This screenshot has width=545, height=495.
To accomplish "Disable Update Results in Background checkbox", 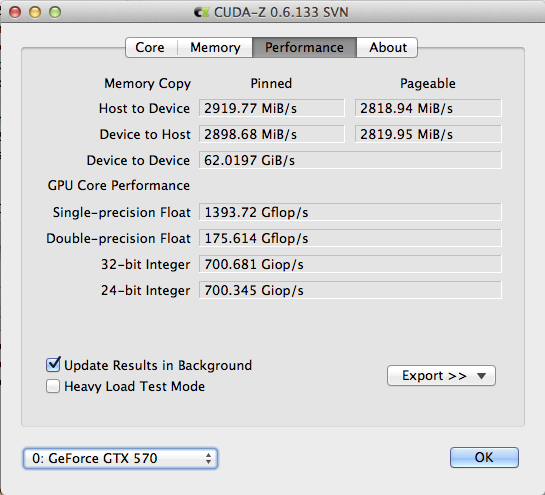I will [x=53, y=364].
